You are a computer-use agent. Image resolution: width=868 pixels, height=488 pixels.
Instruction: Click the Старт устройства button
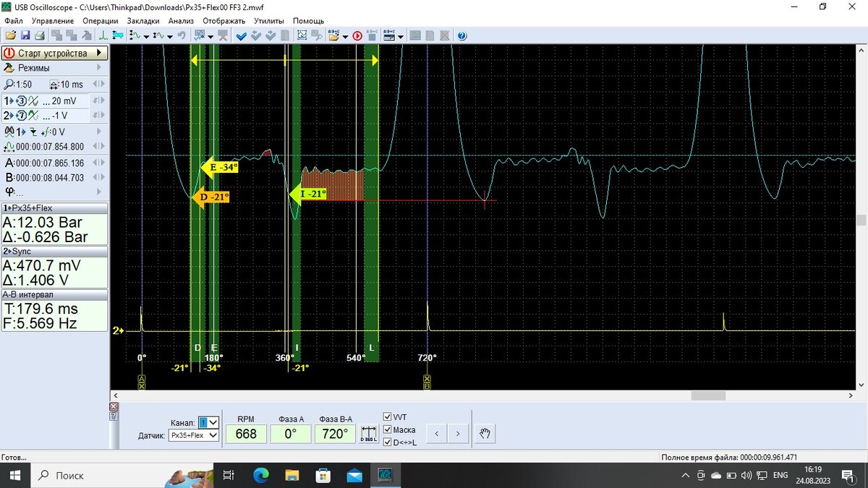pyautogui.click(x=54, y=53)
